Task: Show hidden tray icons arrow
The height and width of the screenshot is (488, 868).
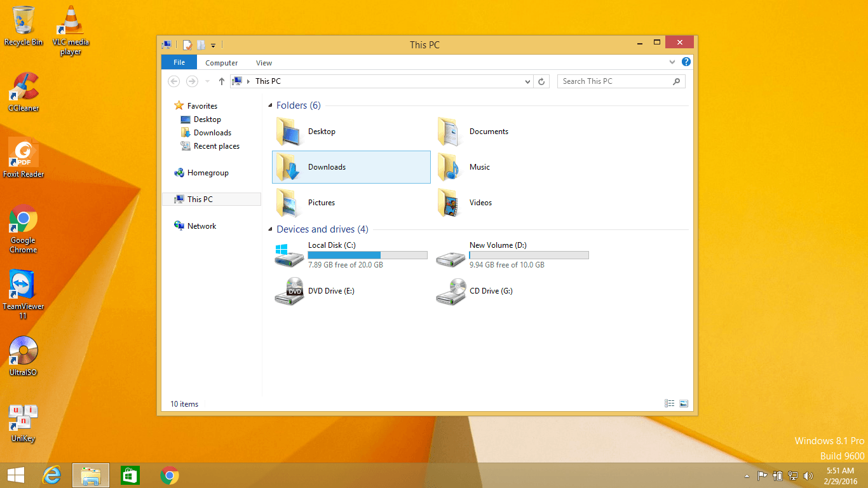Action: (747, 476)
